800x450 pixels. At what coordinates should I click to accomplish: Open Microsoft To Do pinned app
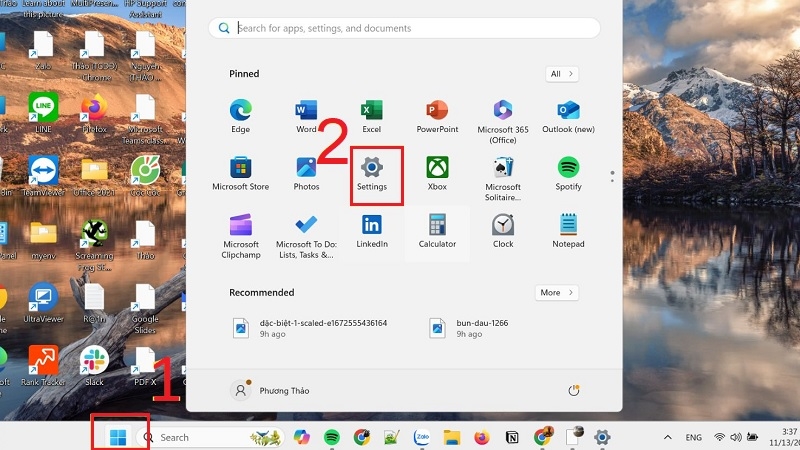pyautogui.click(x=306, y=236)
